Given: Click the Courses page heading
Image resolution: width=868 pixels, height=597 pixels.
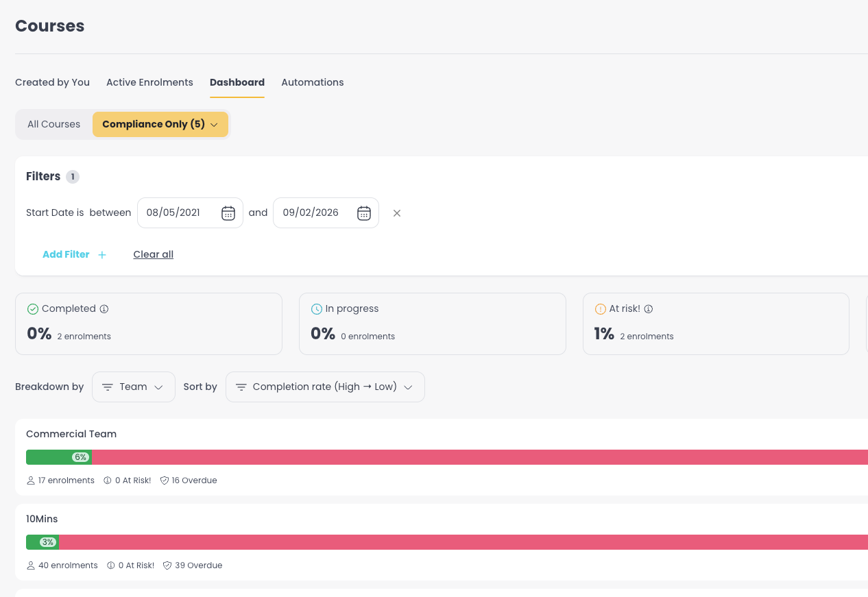Looking at the screenshot, I should (x=50, y=26).
